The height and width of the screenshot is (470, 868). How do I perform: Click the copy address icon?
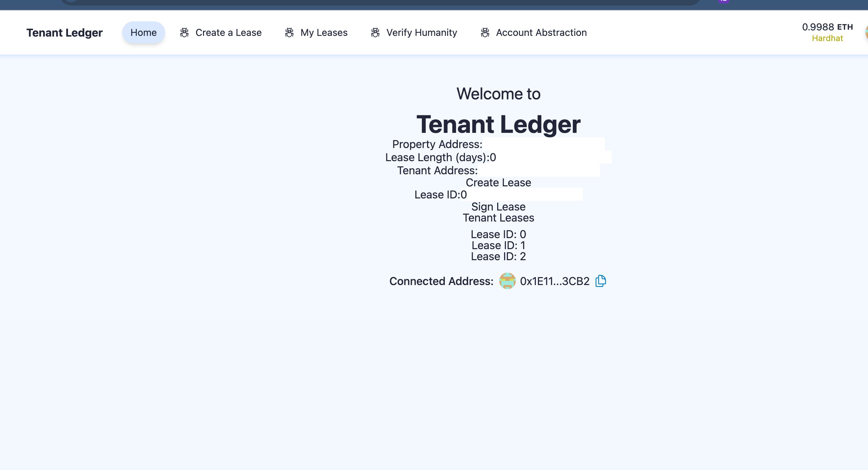pos(600,281)
